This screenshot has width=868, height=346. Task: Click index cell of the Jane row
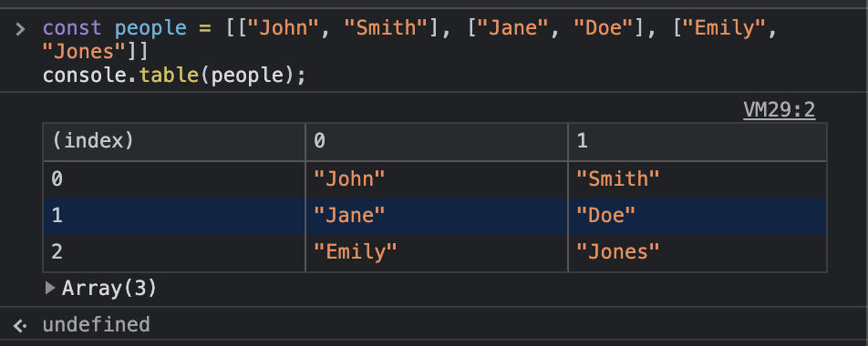coord(174,216)
